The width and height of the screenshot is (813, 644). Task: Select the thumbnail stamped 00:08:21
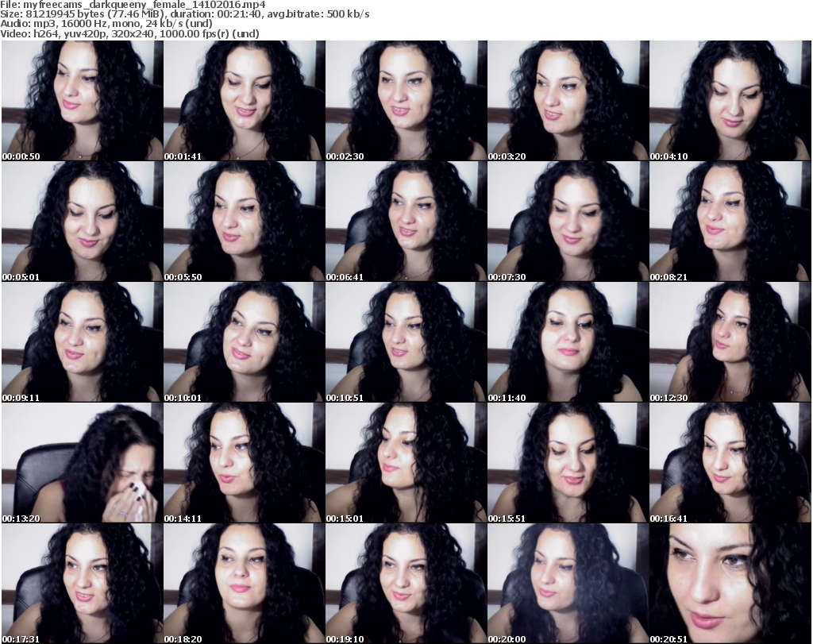click(730, 222)
